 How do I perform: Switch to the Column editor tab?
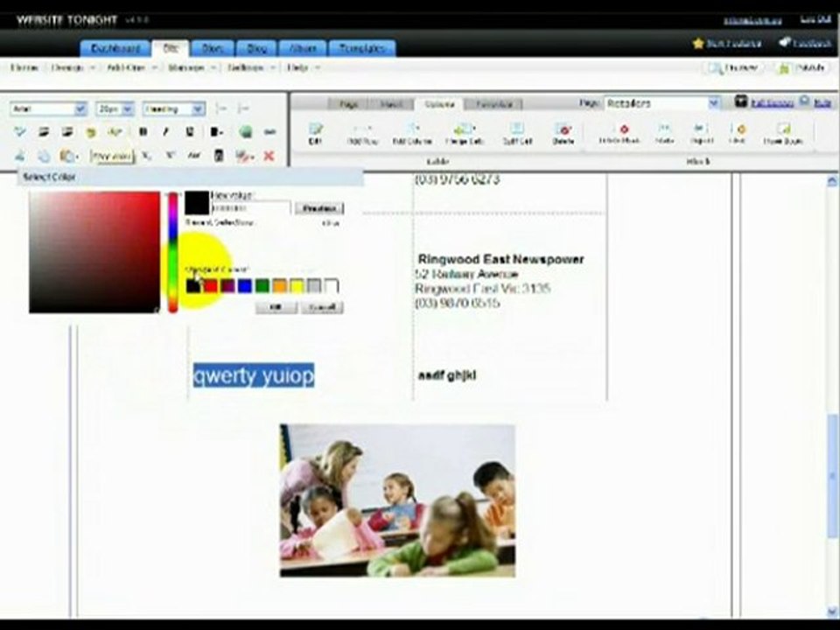[439, 104]
